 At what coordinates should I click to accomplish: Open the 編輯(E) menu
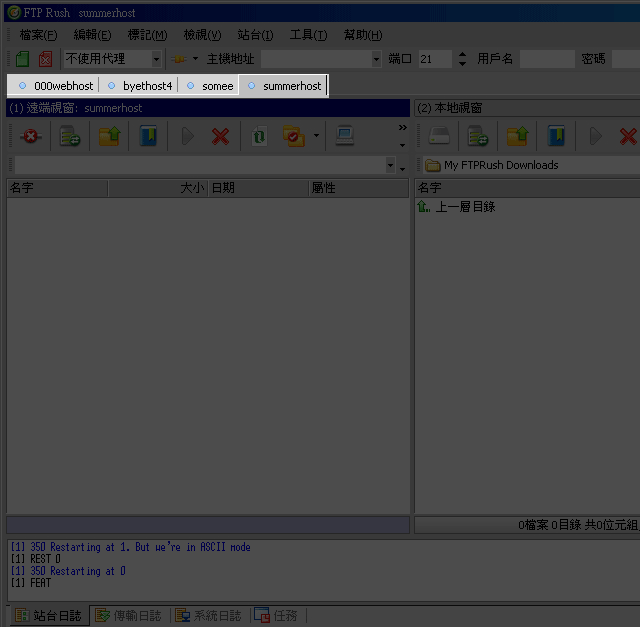(92, 35)
